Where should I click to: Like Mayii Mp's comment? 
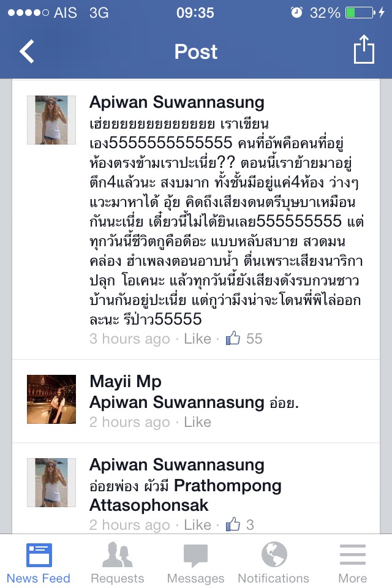coord(197,422)
